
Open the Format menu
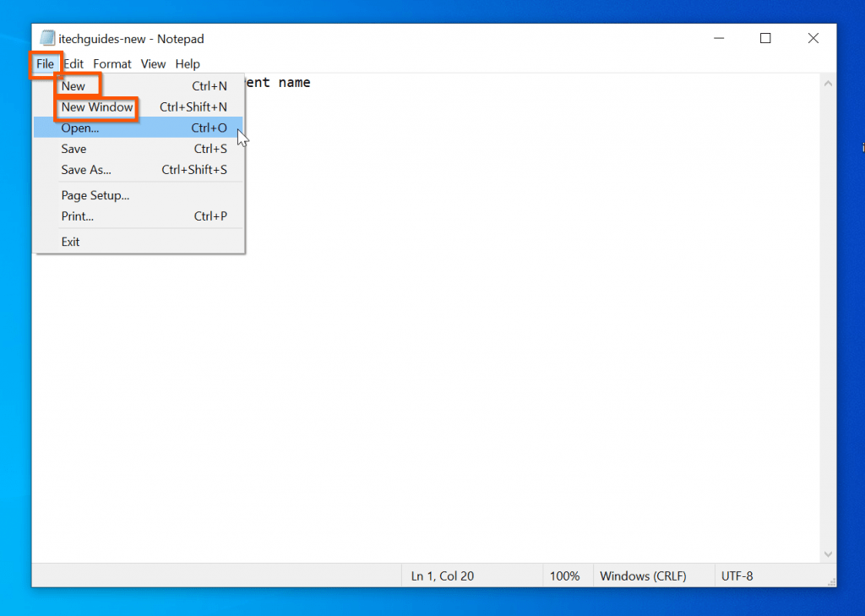point(112,63)
